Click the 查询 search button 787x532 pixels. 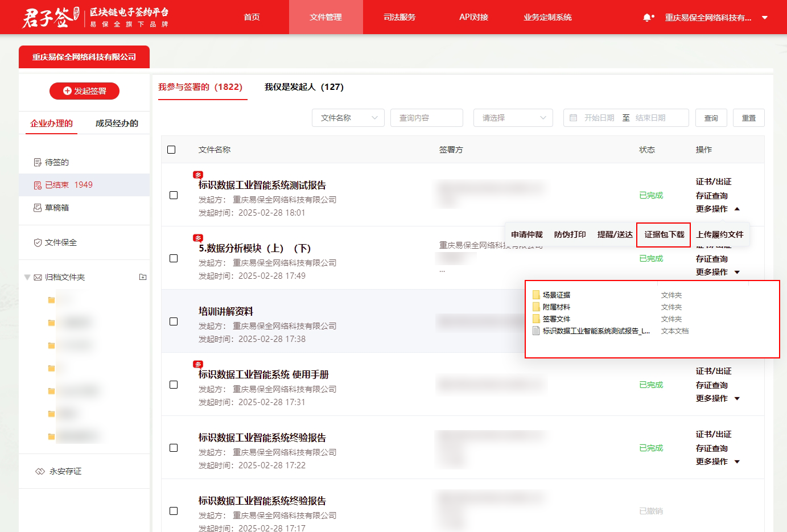pos(711,118)
